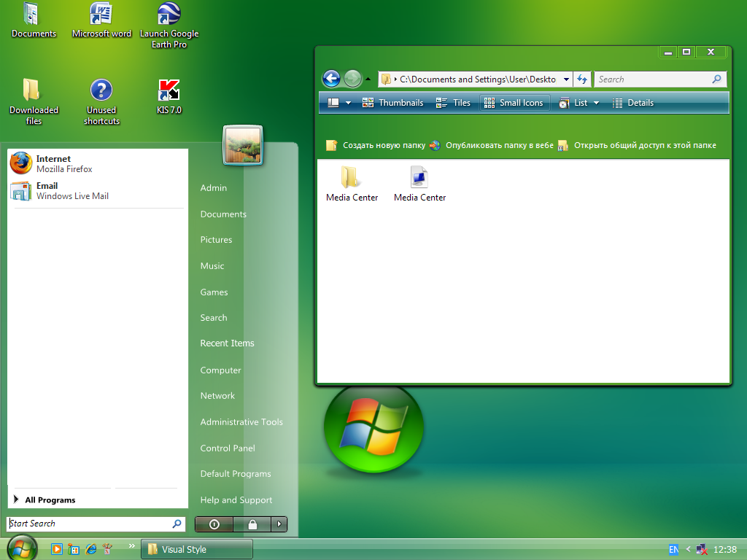Open Music in the Start menu

212,265
